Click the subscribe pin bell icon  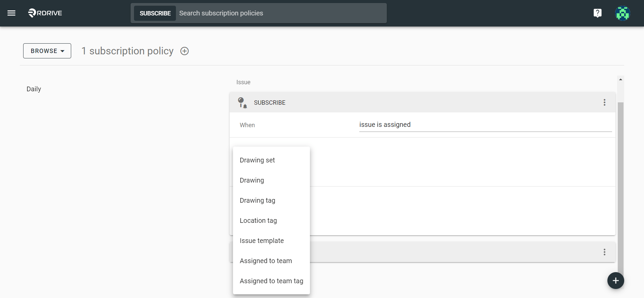pyautogui.click(x=242, y=102)
